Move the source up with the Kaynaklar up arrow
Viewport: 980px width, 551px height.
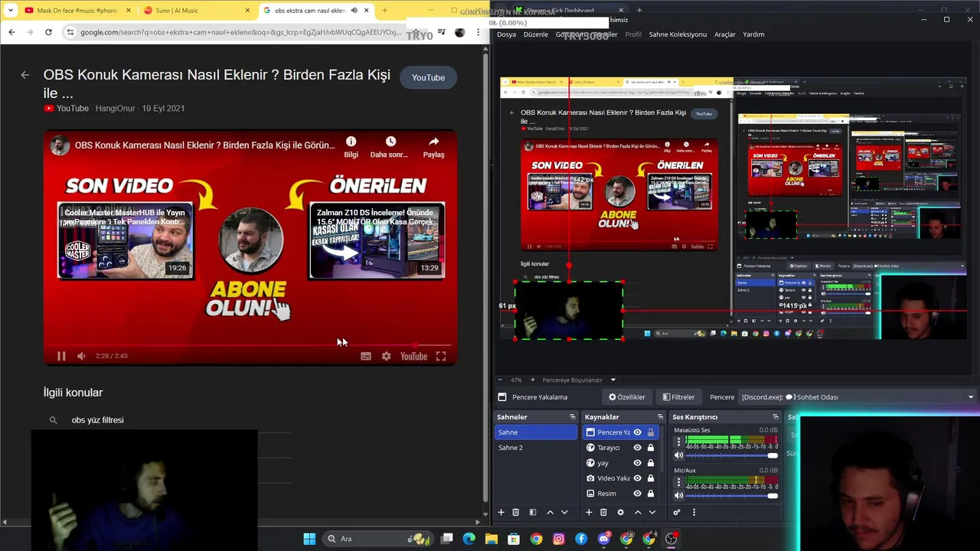pyautogui.click(x=638, y=512)
